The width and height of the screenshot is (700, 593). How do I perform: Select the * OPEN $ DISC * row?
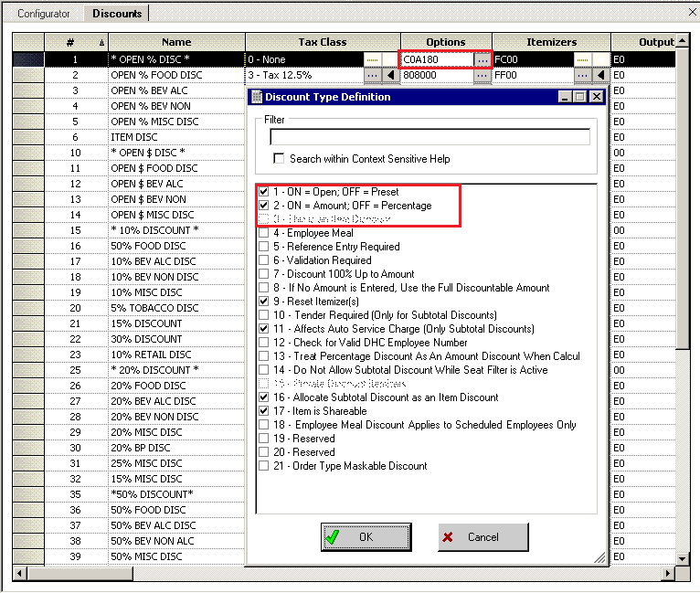176,153
